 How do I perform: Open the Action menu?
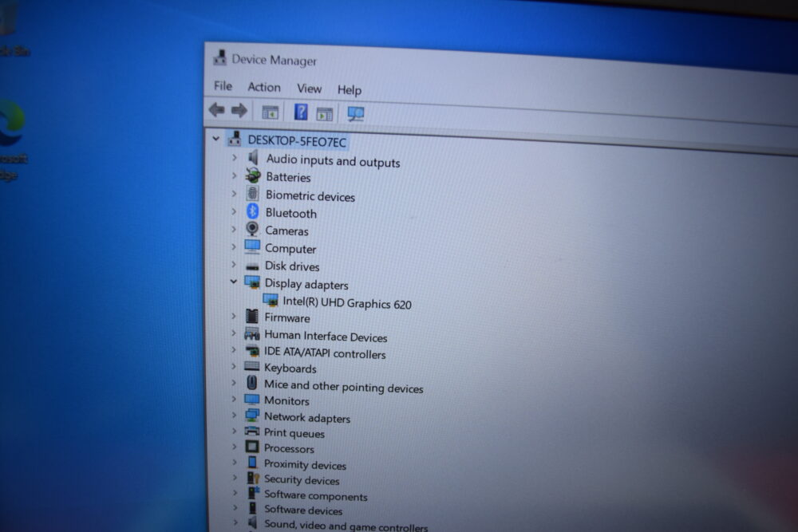pos(263,87)
